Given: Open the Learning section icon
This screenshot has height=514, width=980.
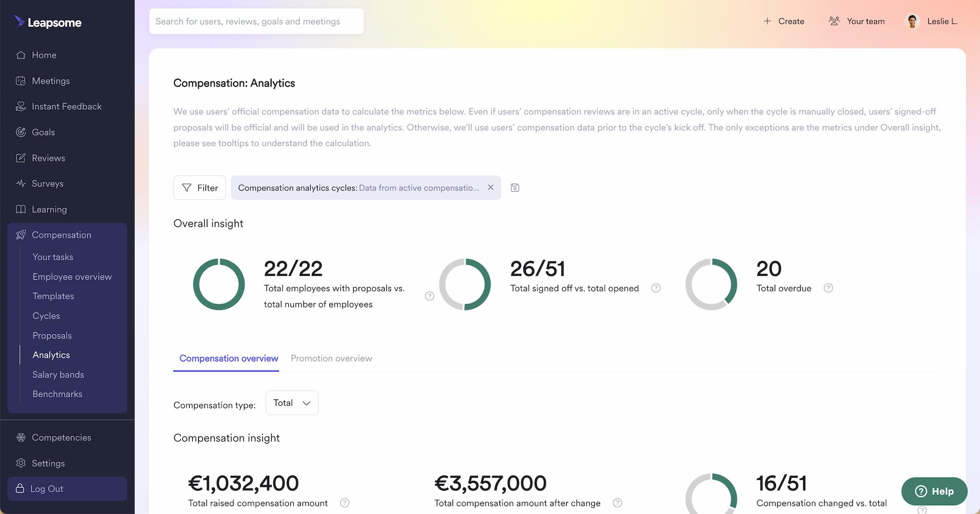Looking at the screenshot, I should [21, 209].
